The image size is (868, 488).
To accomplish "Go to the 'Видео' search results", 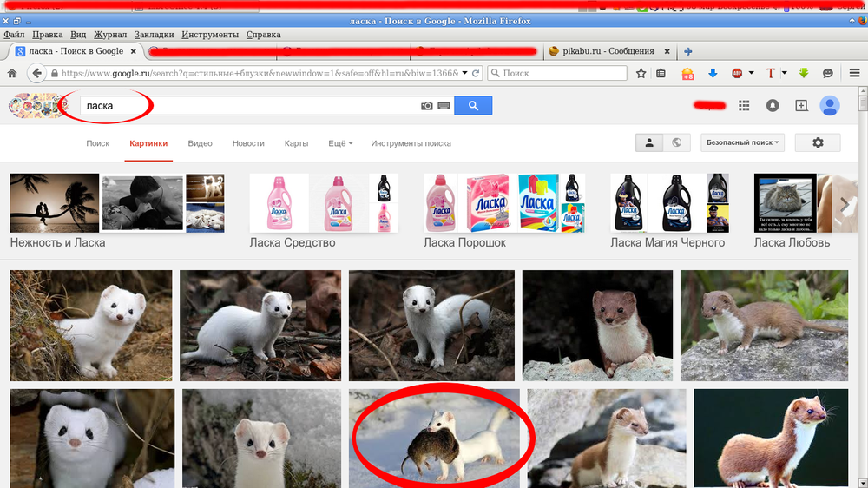I will 200,143.
